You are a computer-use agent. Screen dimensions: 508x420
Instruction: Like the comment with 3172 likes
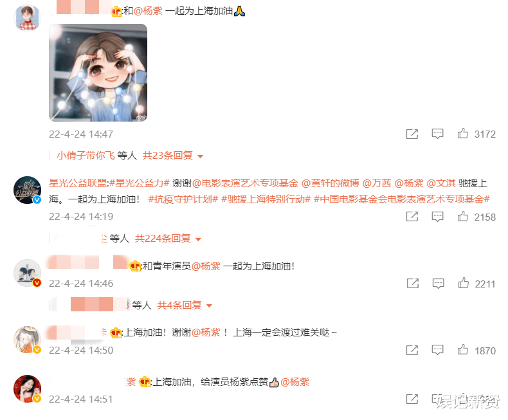462,134
